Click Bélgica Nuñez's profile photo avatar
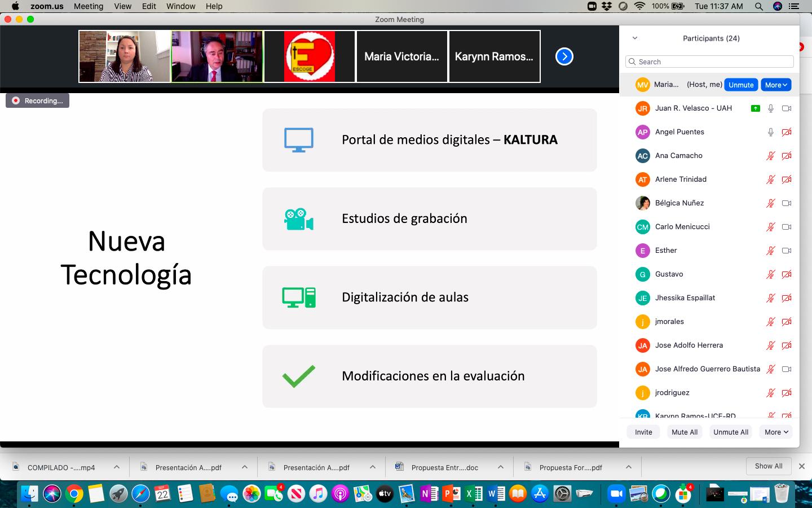Viewport: 812px width, 508px height. [x=642, y=203]
